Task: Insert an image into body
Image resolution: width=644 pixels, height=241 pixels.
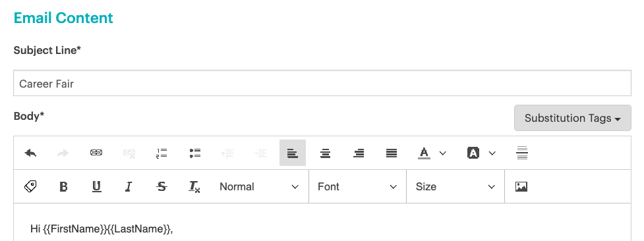Action: pos(521,187)
